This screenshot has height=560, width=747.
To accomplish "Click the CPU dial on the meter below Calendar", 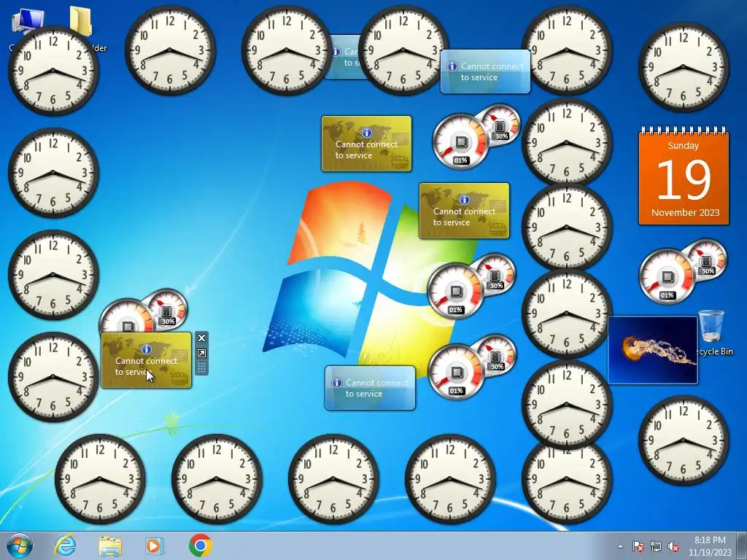I will pos(667,277).
